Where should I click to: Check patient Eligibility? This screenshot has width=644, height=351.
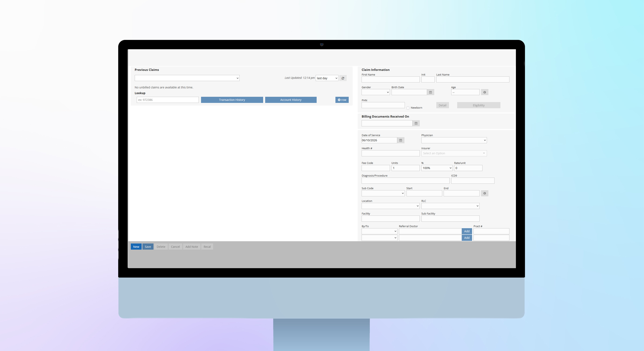479,105
